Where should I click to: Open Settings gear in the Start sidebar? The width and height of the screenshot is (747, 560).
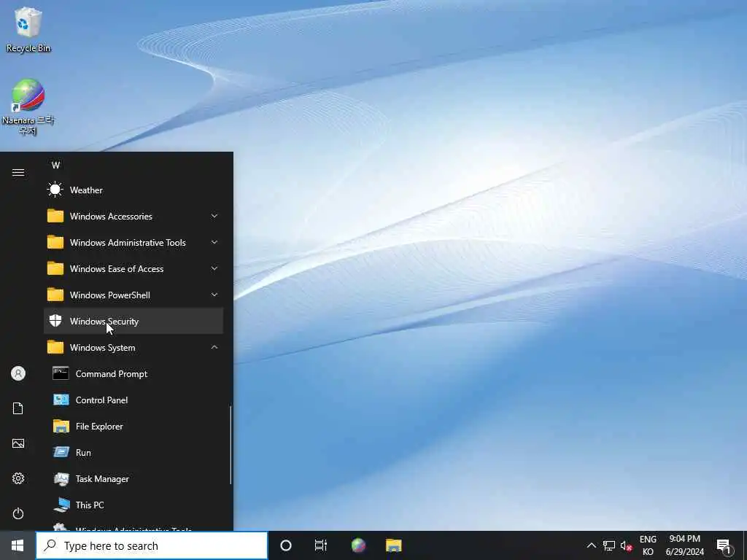point(18,478)
